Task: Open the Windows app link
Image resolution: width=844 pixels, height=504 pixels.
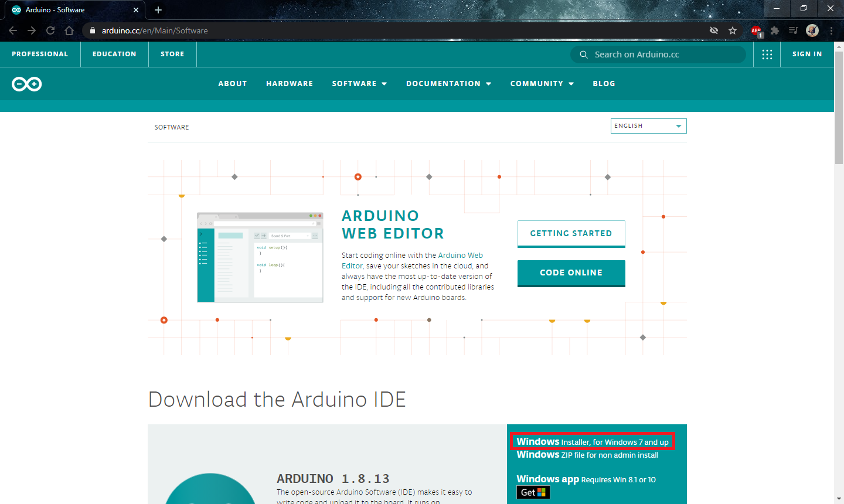Action: pyautogui.click(x=586, y=479)
